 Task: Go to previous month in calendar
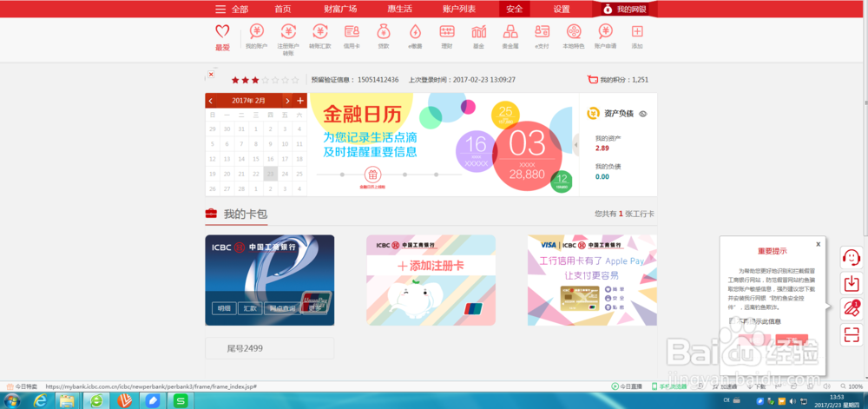(210, 101)
